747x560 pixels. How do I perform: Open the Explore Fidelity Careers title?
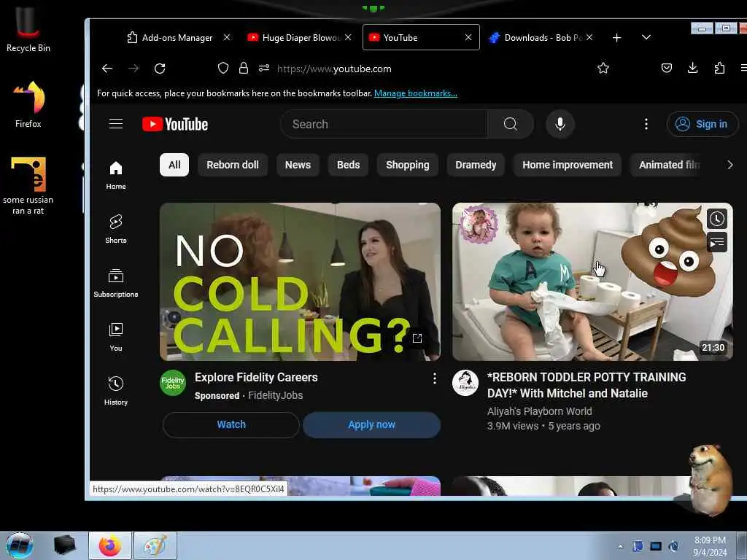(x=256, y=377)
